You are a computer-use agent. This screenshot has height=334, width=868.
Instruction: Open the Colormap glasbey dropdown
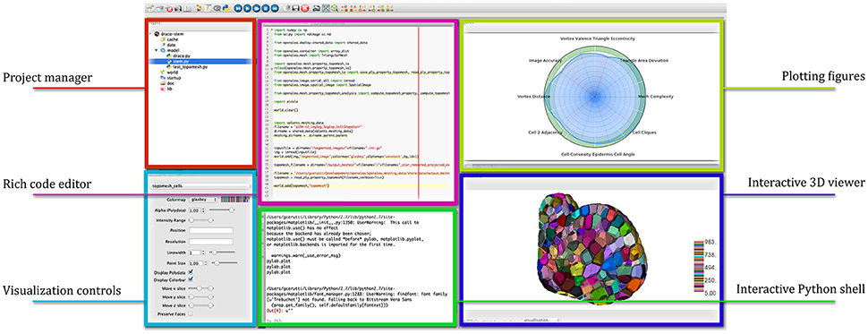tap(203, 200)
